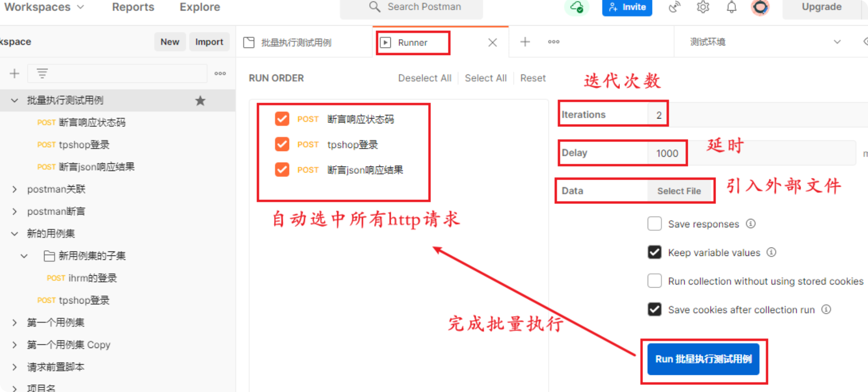
Task: Click the plus icon to create collection
Action: (15, 73)
